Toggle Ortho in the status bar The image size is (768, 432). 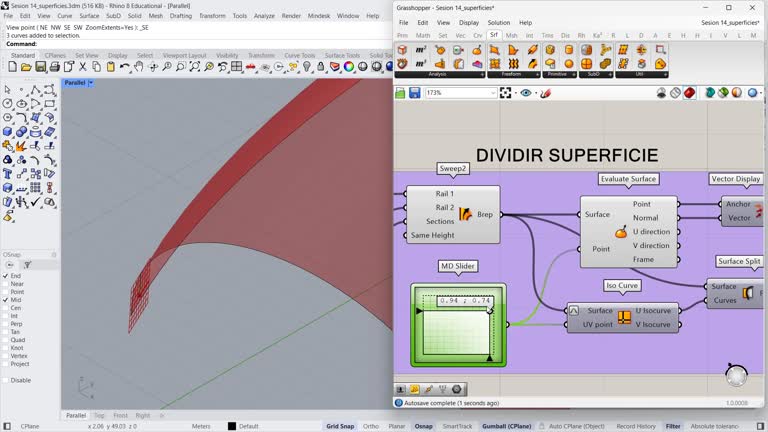[371, 426]
